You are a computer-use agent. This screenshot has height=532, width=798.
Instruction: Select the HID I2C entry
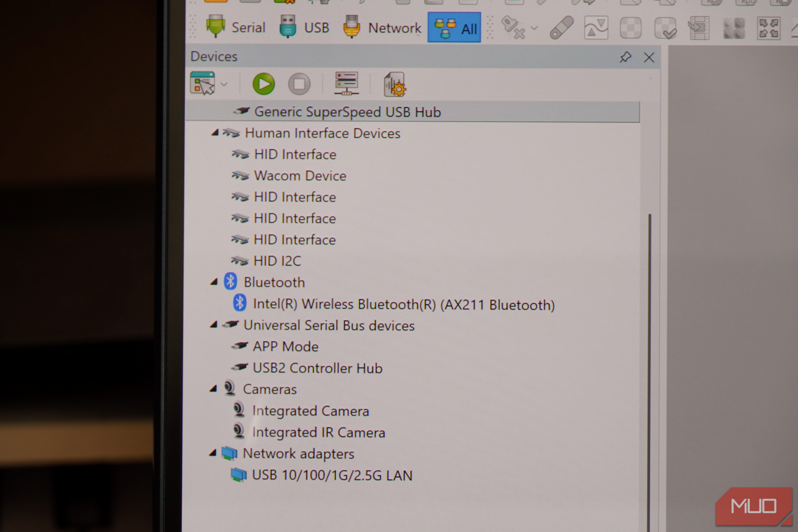(x=277, y=261)
